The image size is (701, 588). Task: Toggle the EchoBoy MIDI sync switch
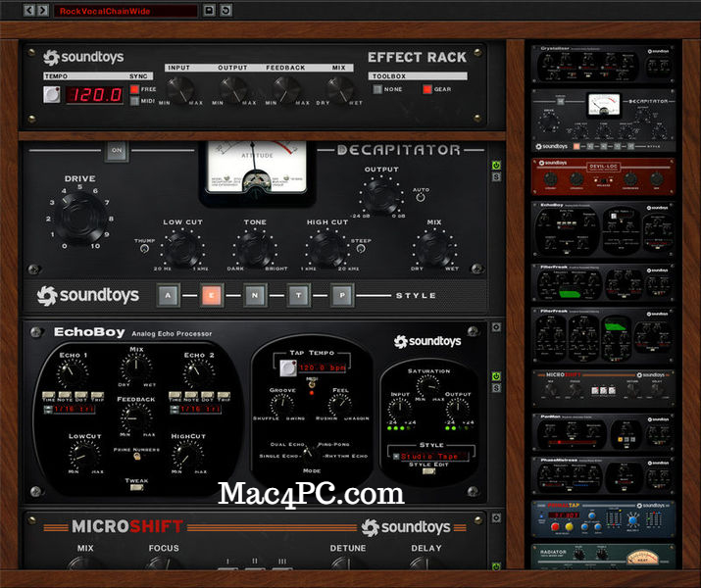point(312,384)
